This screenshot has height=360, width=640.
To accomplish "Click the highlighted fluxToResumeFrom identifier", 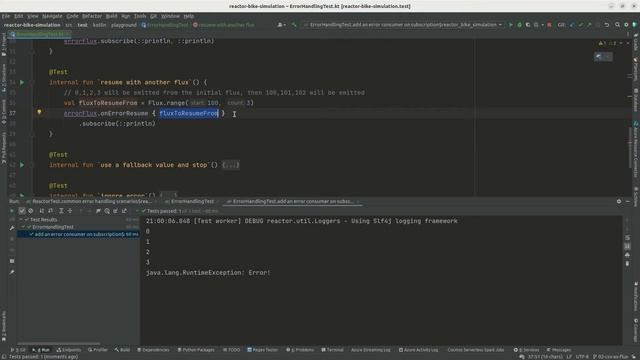I will pyautogui.click(x=189, y=113).
